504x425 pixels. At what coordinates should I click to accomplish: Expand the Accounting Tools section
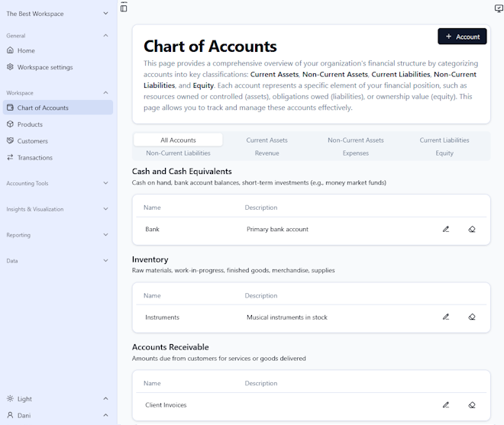coord(57,183)
